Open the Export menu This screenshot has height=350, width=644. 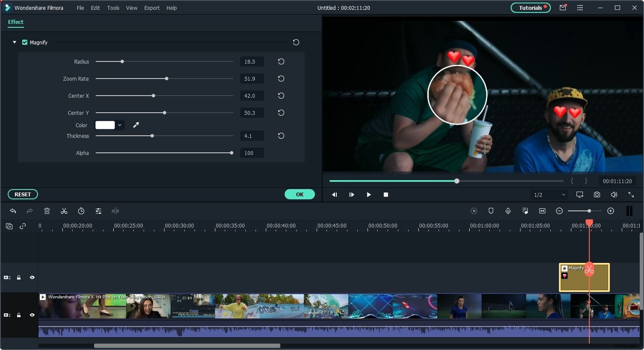point(152,8)
